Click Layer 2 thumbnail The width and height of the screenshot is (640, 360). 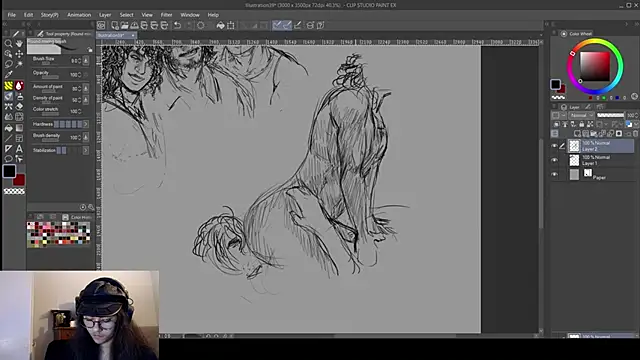(574, 146)
